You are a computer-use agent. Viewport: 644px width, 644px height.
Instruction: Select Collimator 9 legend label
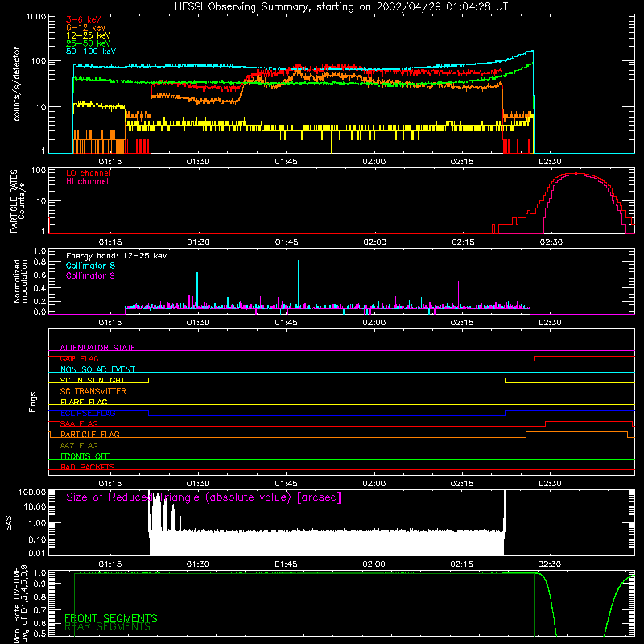pos(90,275)
